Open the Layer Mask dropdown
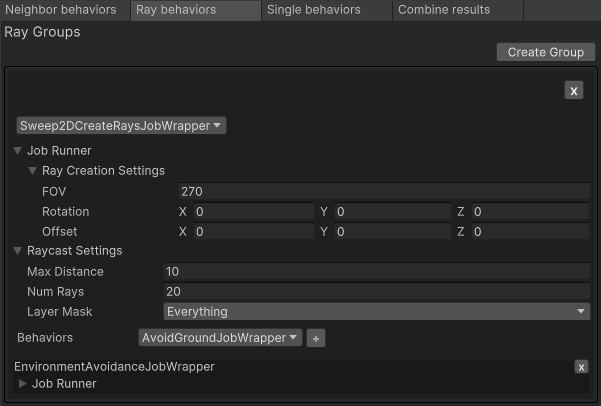 tap(376, 312)
